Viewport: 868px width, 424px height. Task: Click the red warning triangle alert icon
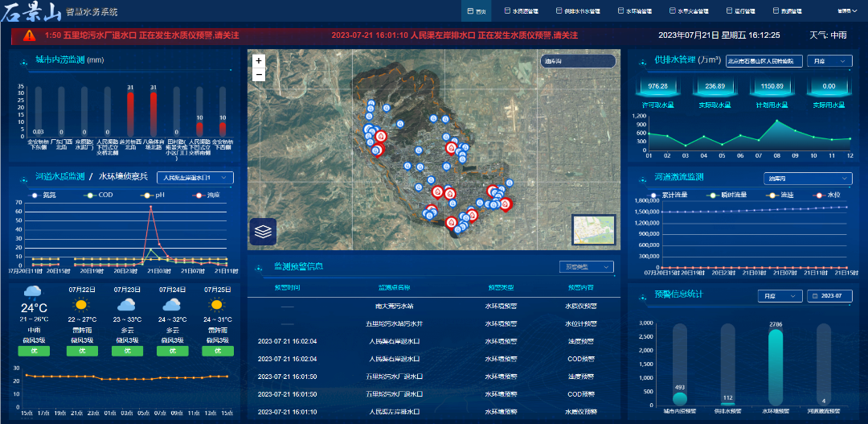[30, 35]
